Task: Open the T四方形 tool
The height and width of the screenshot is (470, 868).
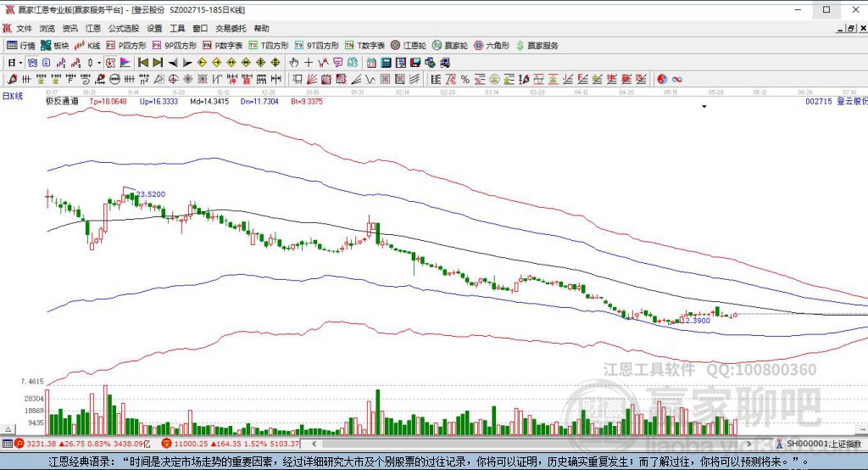Action: click(269, 46)
